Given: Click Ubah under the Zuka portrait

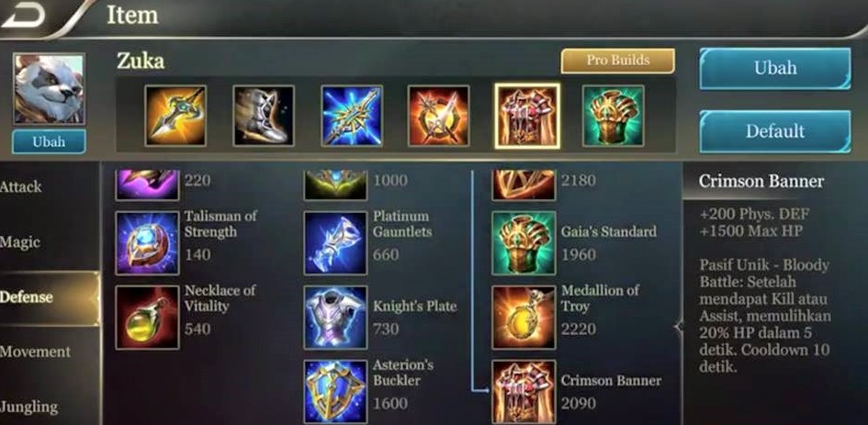Looking at the screenshot, I should coord(49,141).
